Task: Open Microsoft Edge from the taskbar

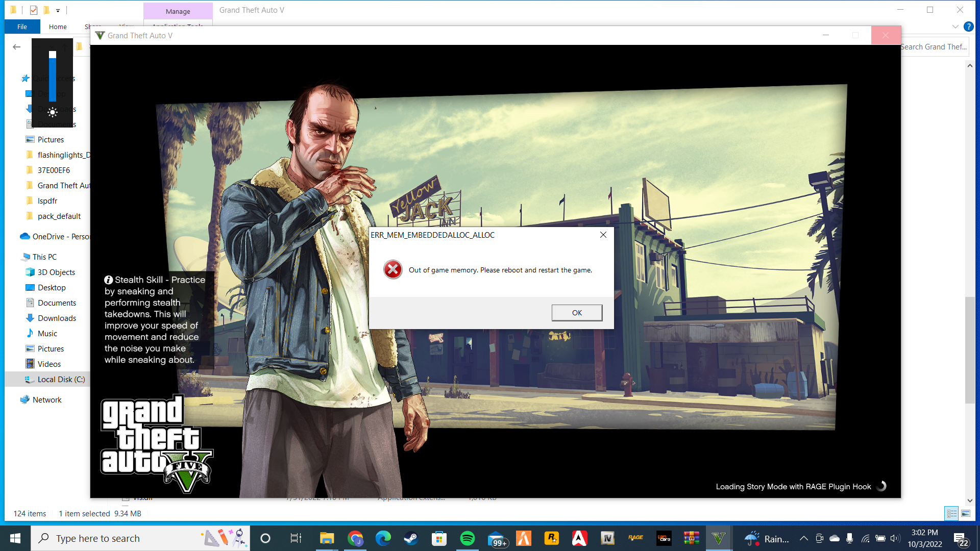Action: 383,538
